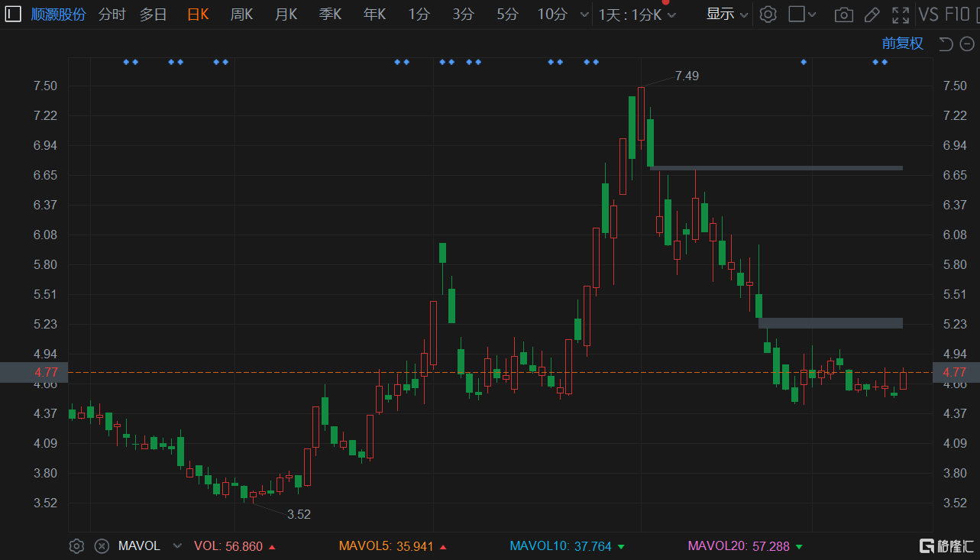
Task: Open the 顺灏股份 stock name link
Action: pos(59,14)
